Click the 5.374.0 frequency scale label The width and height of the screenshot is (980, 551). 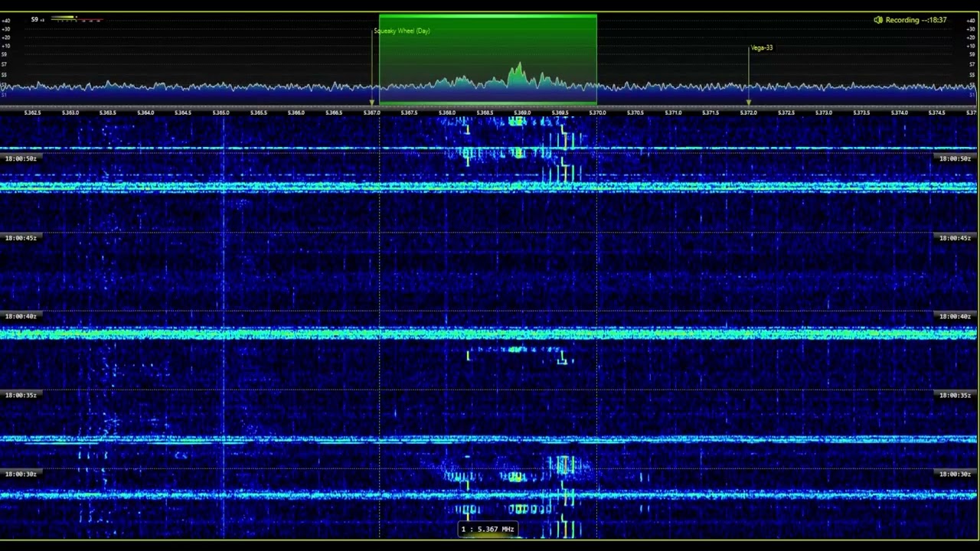click(899, 112)
